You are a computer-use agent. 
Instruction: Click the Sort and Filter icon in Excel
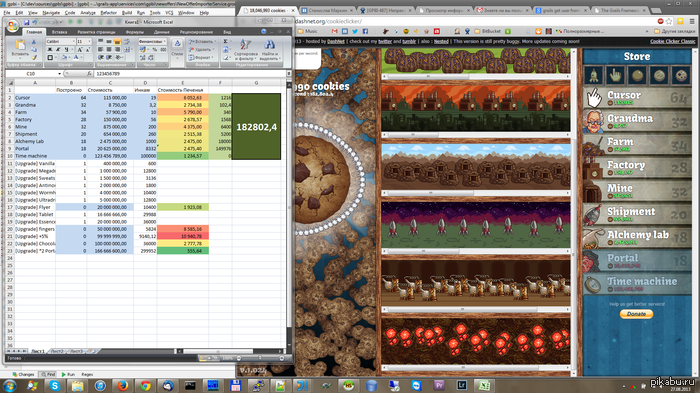coord(245,45)
